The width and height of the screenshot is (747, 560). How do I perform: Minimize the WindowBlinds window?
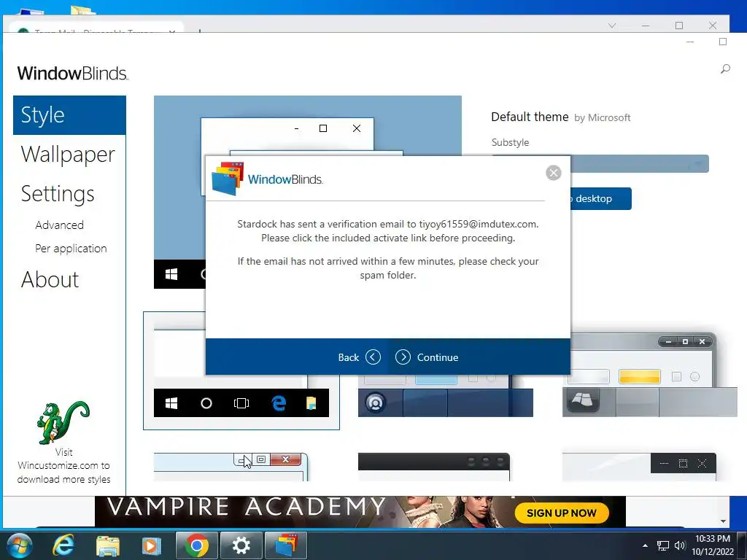[x=690, y=42]
